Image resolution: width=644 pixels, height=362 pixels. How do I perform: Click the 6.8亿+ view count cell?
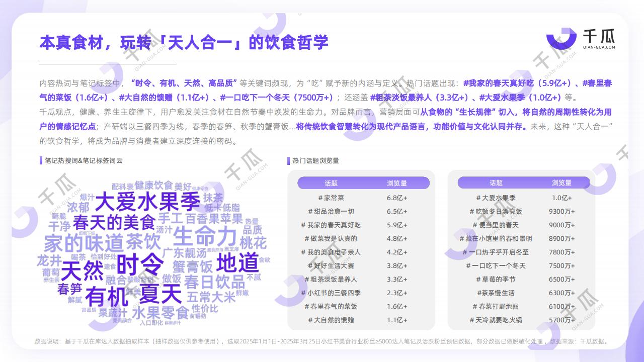397,198
